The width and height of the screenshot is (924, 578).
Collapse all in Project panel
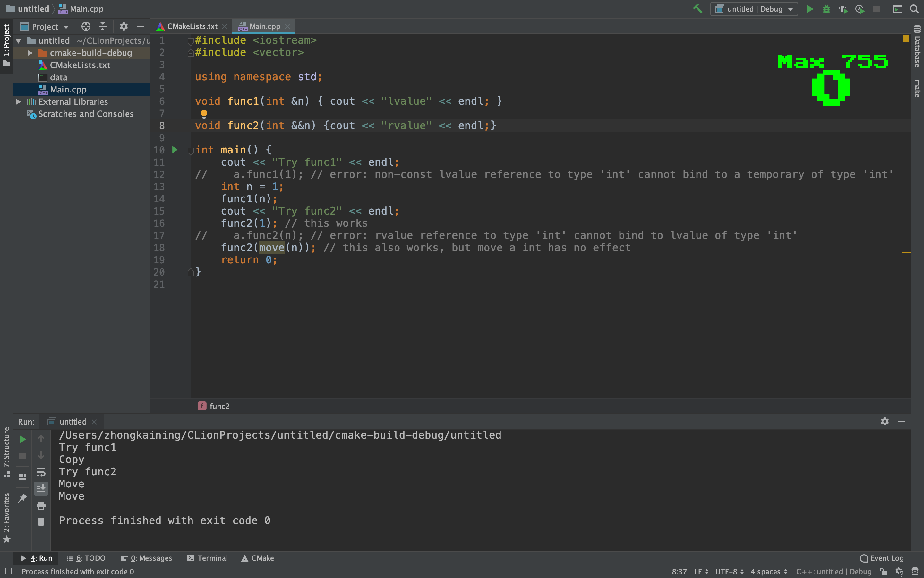click(103, 26)
